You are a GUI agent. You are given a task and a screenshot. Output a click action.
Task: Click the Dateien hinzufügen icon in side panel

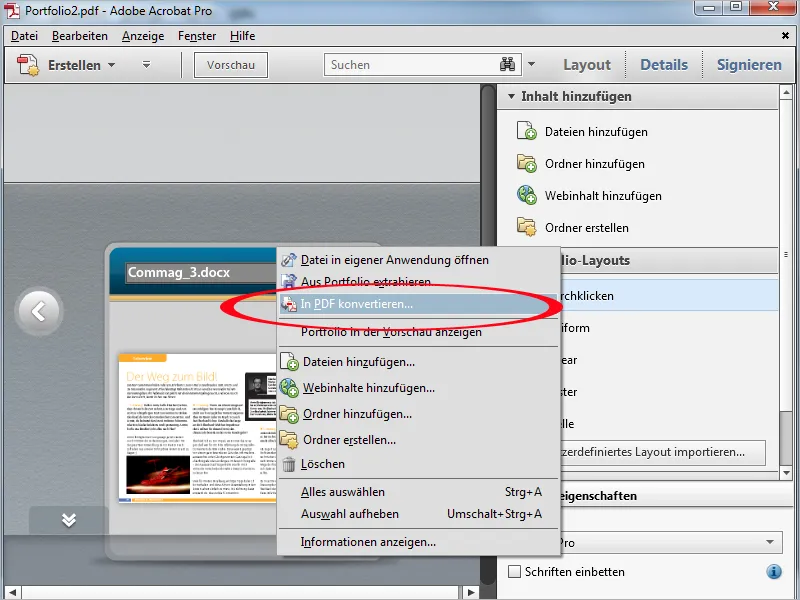click(527, 131)
